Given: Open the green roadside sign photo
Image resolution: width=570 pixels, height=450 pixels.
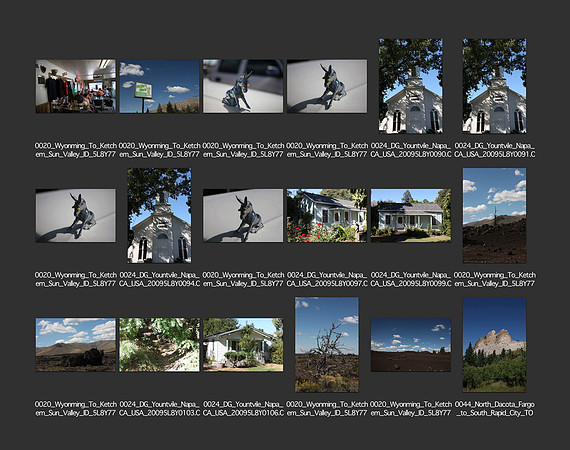Looking at the screenshot, I should click(x=159, y=86).
